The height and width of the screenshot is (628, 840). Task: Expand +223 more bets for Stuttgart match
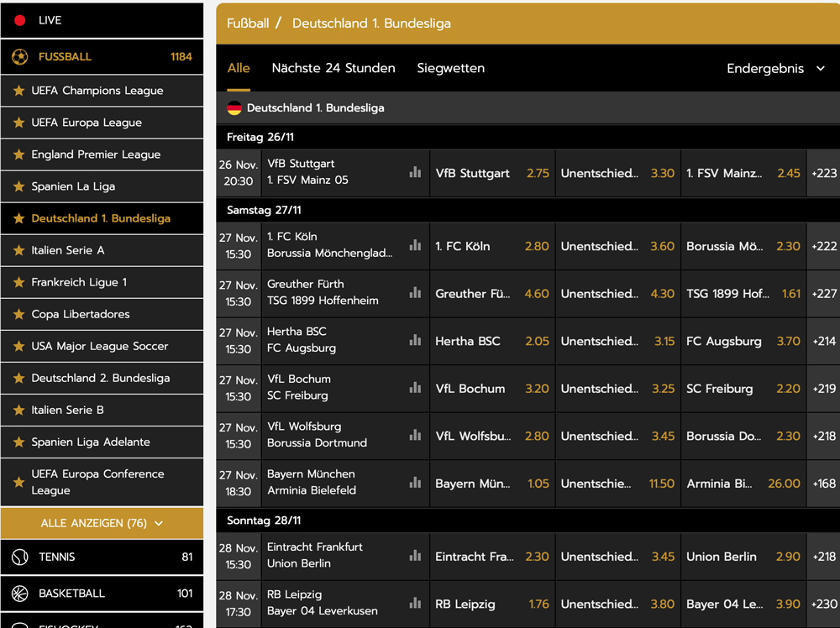tap(823, 173)
